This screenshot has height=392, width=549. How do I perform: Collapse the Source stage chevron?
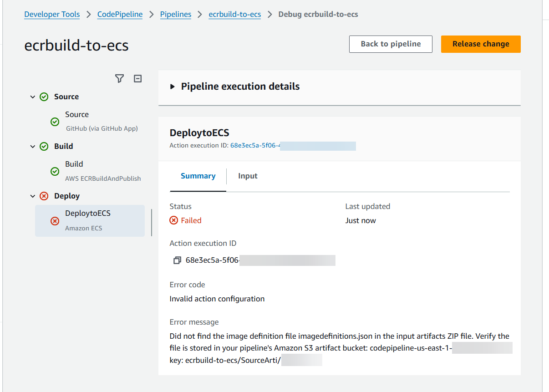click(x=32, y=97)
